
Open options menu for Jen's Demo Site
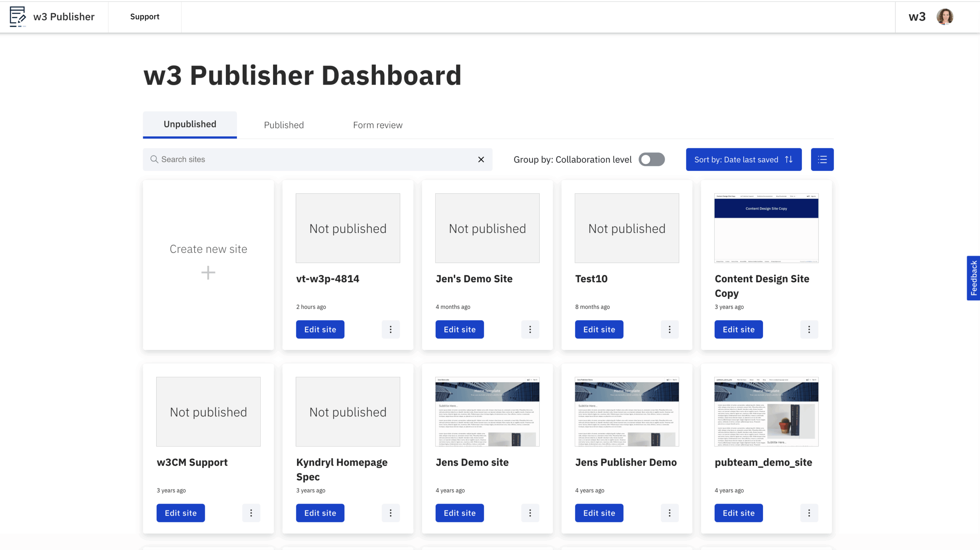coord(530,329)
